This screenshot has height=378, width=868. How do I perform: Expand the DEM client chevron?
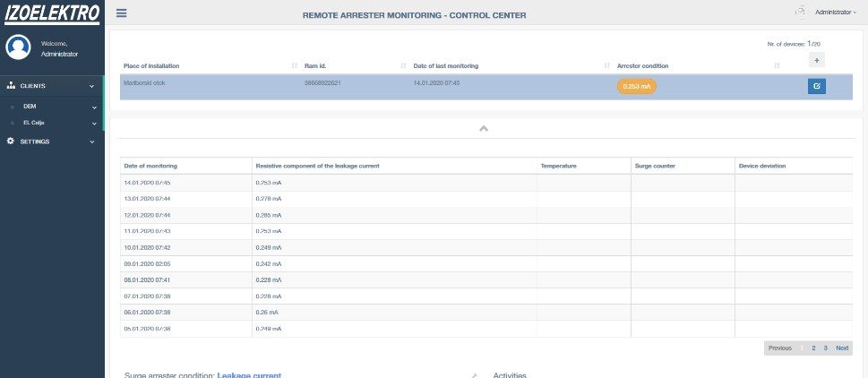tap(94, 107)
